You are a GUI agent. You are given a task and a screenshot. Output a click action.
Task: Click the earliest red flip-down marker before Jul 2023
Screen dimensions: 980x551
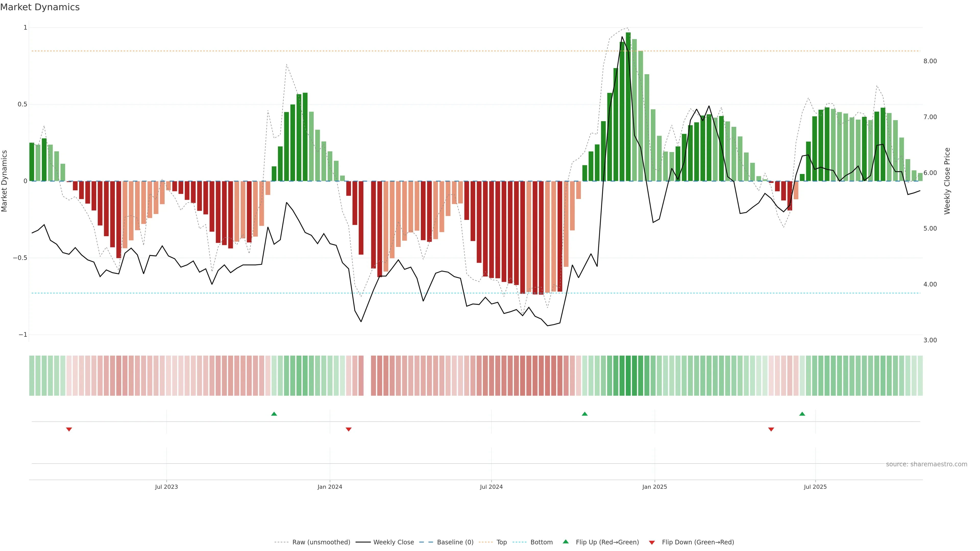[69, 429]
